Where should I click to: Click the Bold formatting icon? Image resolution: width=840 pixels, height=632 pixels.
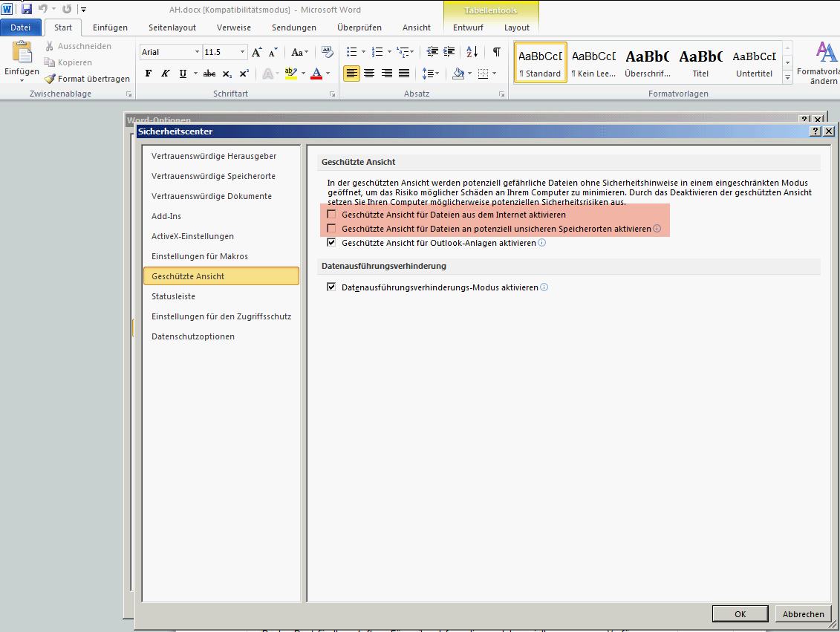pos(149,74)
